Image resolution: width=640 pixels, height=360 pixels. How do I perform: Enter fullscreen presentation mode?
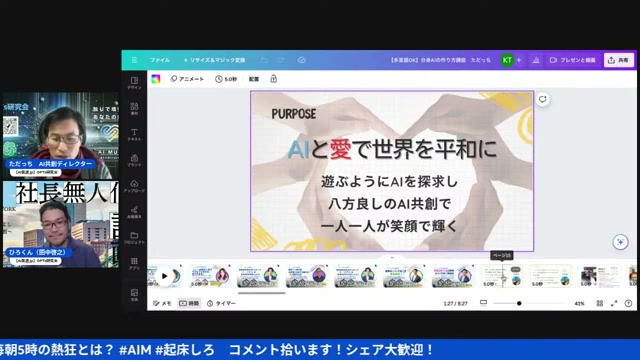coord(614,303)
